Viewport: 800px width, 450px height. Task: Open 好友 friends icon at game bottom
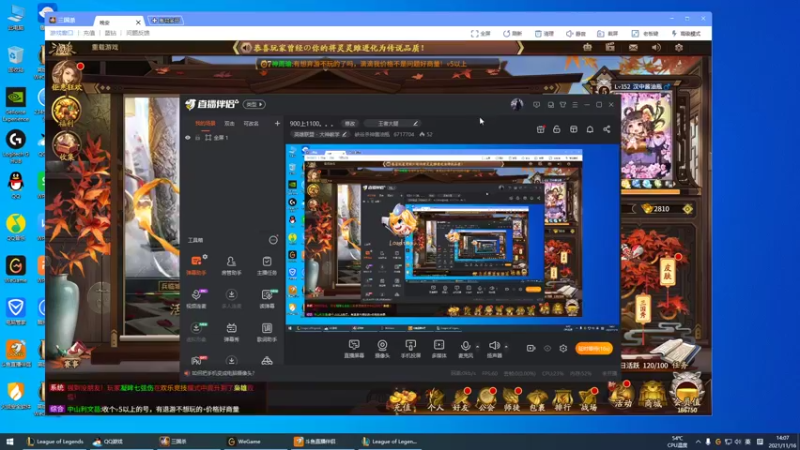pyautogui.click(x=461, y=400)
